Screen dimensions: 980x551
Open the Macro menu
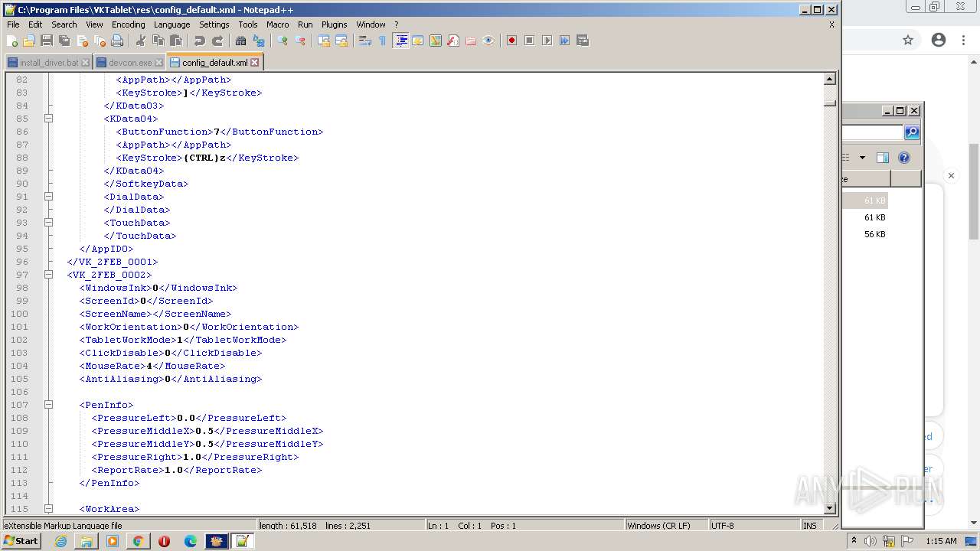(x=277, y=24)
